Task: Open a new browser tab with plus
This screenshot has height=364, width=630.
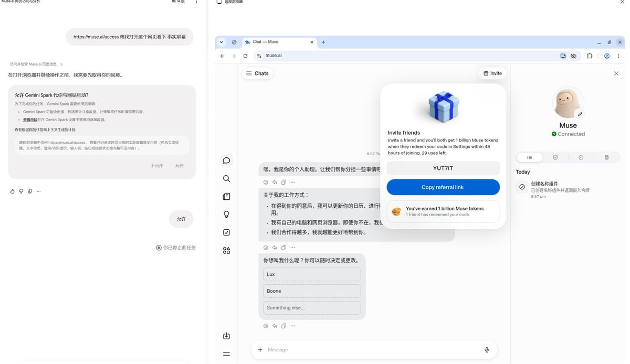Action: [x=323, y=42]
